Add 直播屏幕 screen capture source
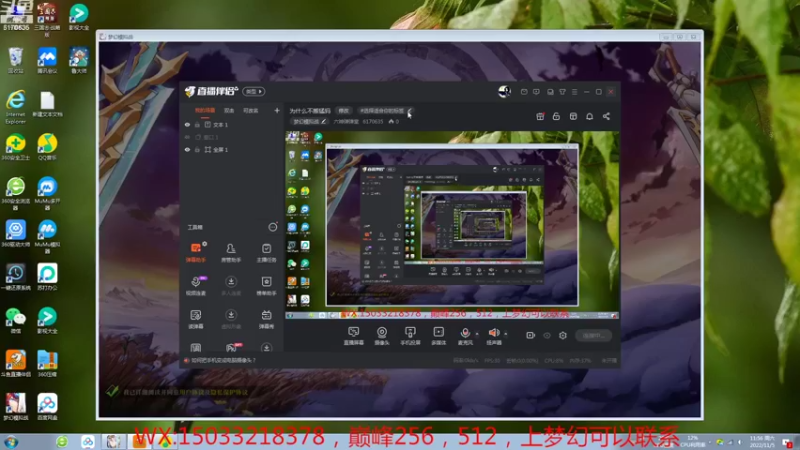 tap(353, 336)
